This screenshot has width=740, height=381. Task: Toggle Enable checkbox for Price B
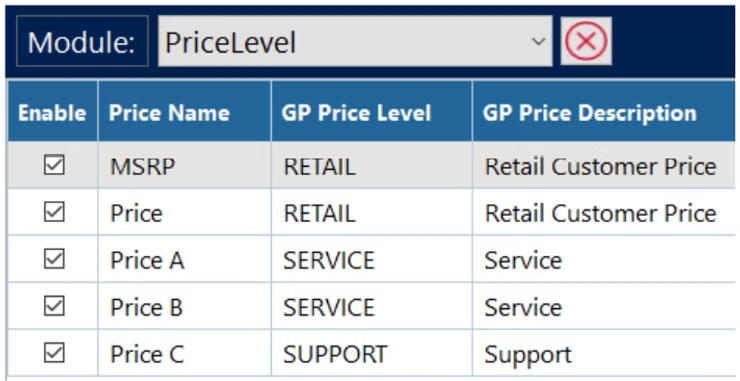pyautogui.click(x=54, y=306)
